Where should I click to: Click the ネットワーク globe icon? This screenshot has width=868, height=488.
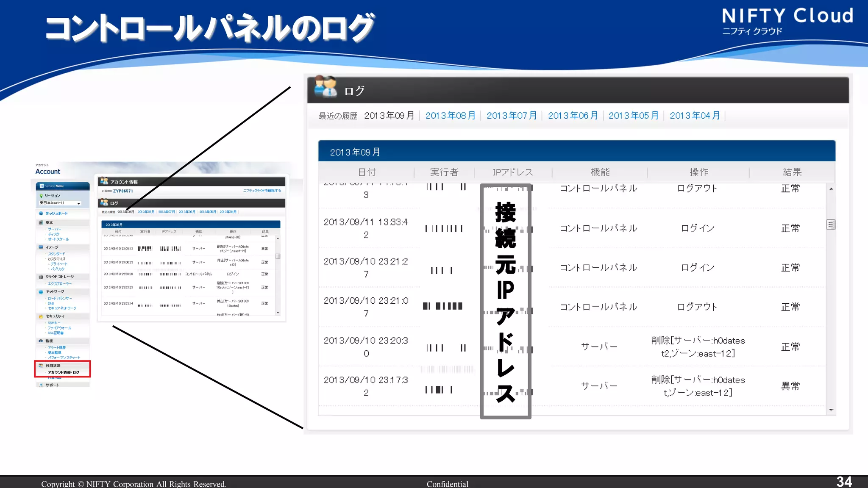[41, 291]
